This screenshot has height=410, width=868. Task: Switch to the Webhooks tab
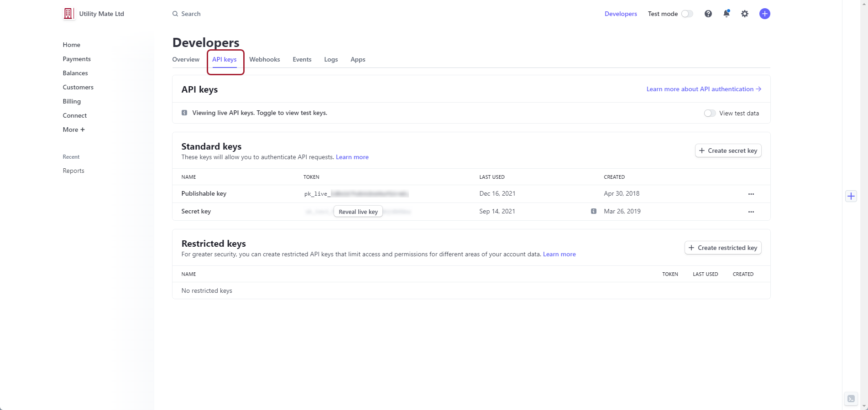click(x=264, y=59)
